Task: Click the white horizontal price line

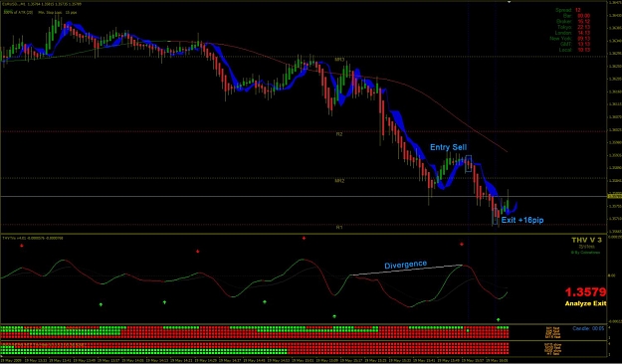Action: coord(304,196)
